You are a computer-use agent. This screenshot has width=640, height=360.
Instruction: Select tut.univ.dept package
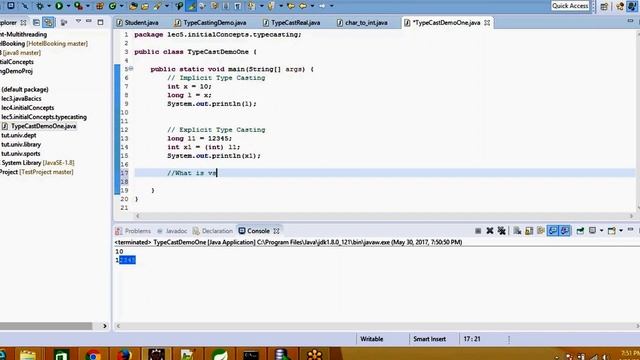(19, 135)
